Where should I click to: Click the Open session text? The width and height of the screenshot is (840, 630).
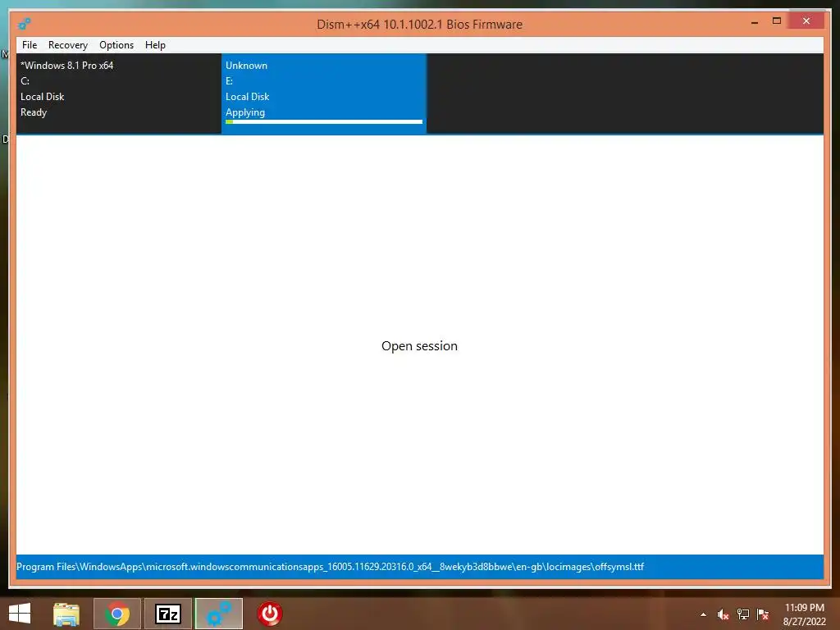tap(419, 346)
